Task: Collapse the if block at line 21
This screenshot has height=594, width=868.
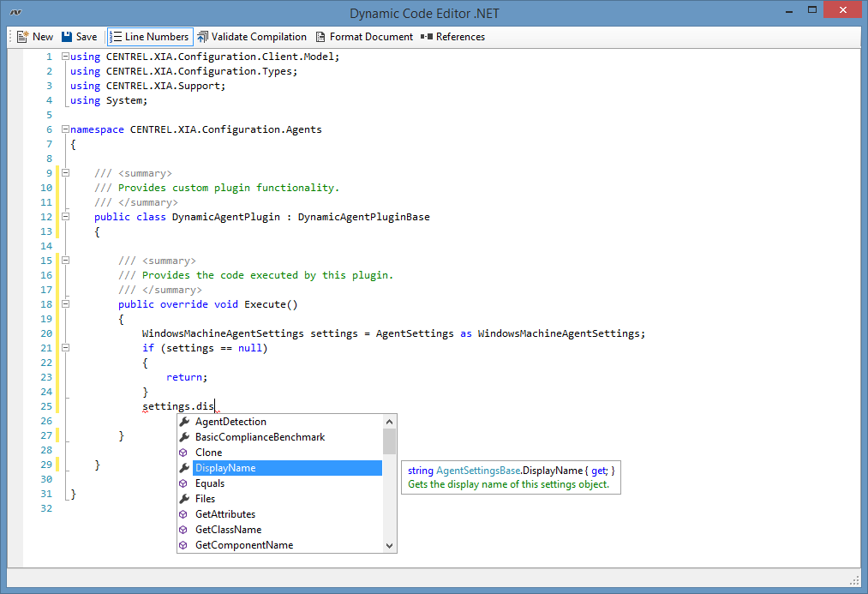Action: [x=65, y=348]
